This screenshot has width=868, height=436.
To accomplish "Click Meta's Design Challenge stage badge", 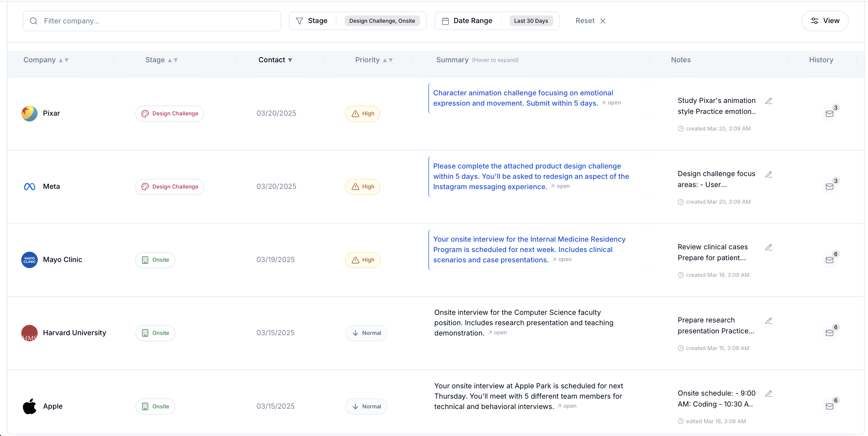I will [170, 186].
